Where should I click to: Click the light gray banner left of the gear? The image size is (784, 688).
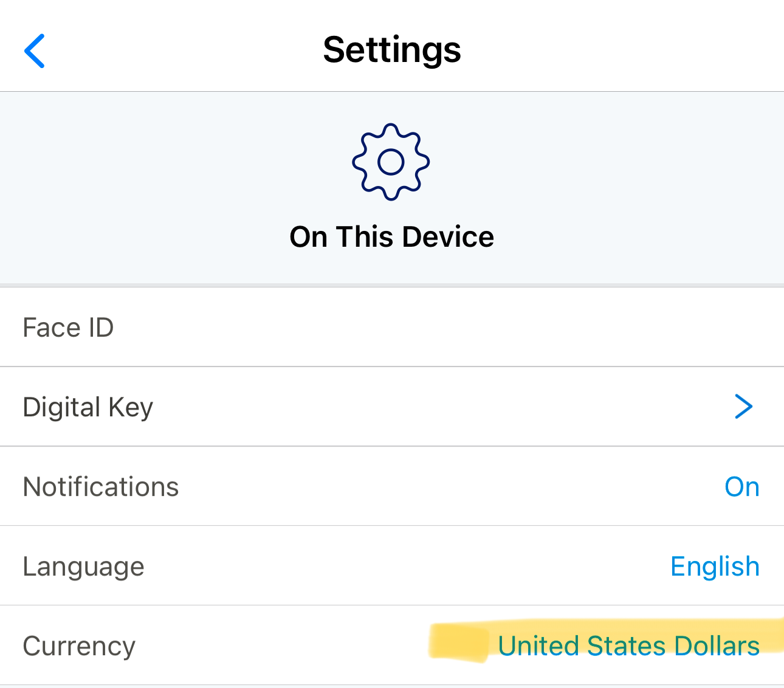tap(170, 182)
